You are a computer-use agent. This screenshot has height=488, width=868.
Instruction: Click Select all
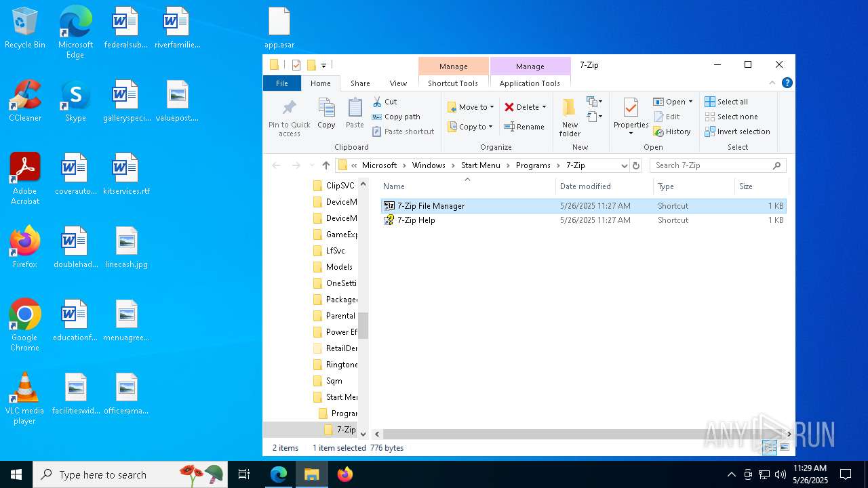click(726, 102)
